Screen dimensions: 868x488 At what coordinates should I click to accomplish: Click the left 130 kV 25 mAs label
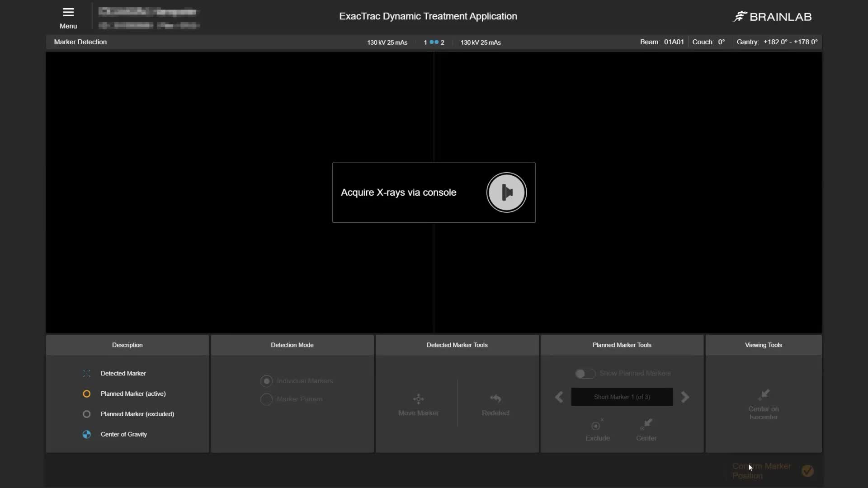click(x=387, y=42)
